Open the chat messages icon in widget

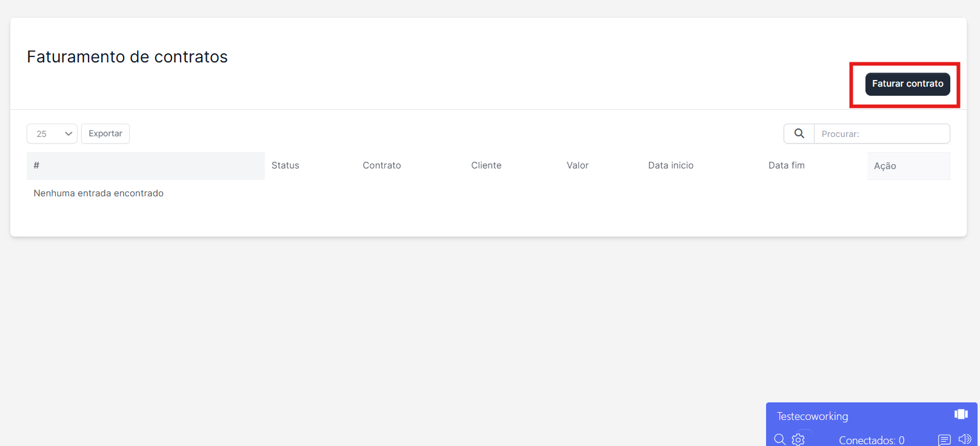pos(944,439)
